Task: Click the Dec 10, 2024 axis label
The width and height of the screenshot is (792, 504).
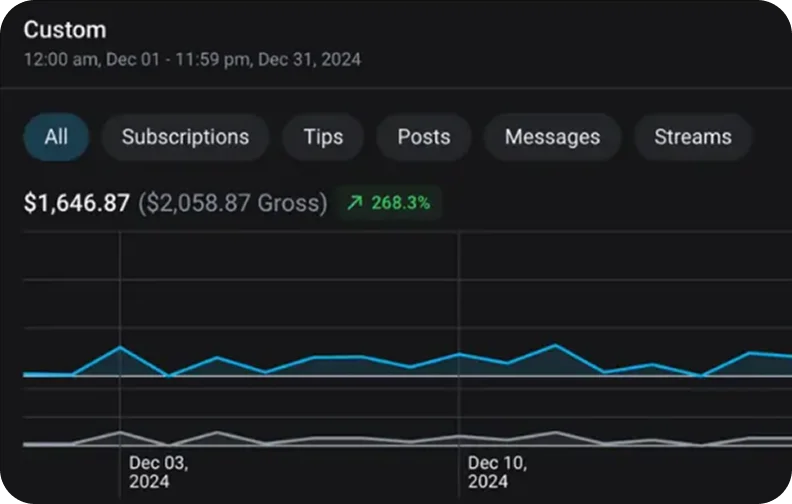Action: [x=498, y=473]
